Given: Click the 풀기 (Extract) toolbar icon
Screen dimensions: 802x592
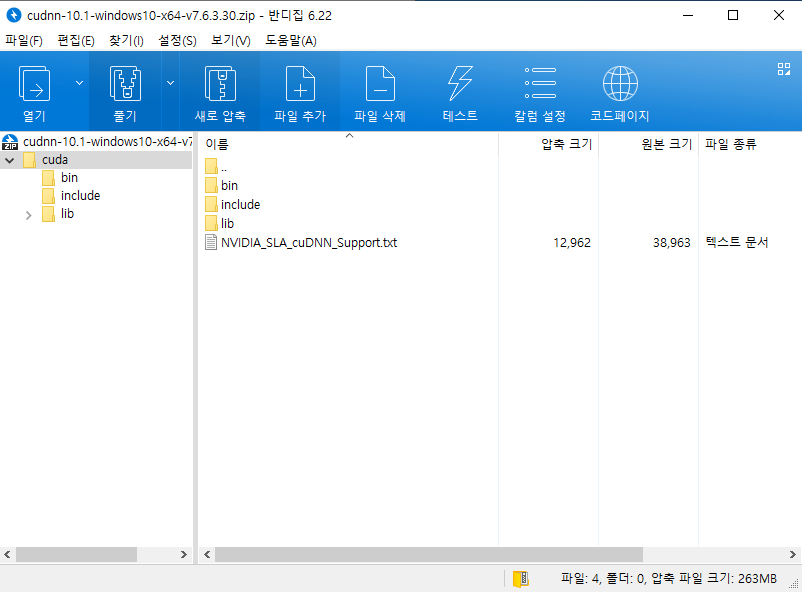Looking at the screenshot, I should coord(125,84).
